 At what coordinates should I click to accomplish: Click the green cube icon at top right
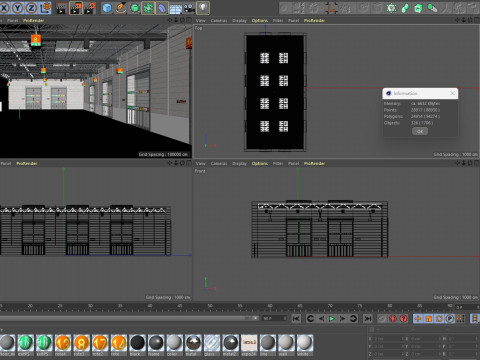pyautogui.click(x=418, y=8)
